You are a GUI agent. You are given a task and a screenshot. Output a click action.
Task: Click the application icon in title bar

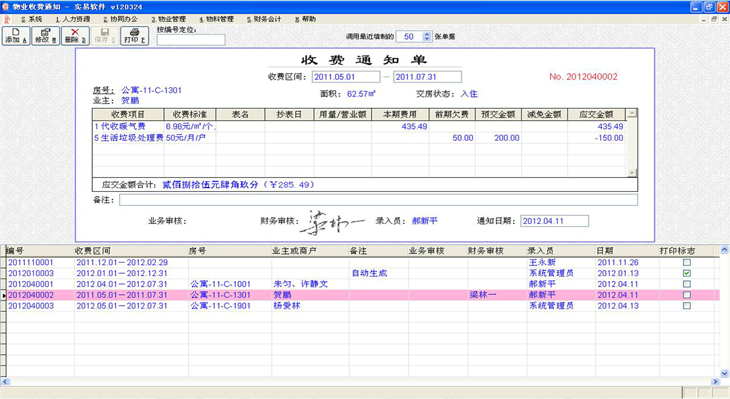[6, 7]
